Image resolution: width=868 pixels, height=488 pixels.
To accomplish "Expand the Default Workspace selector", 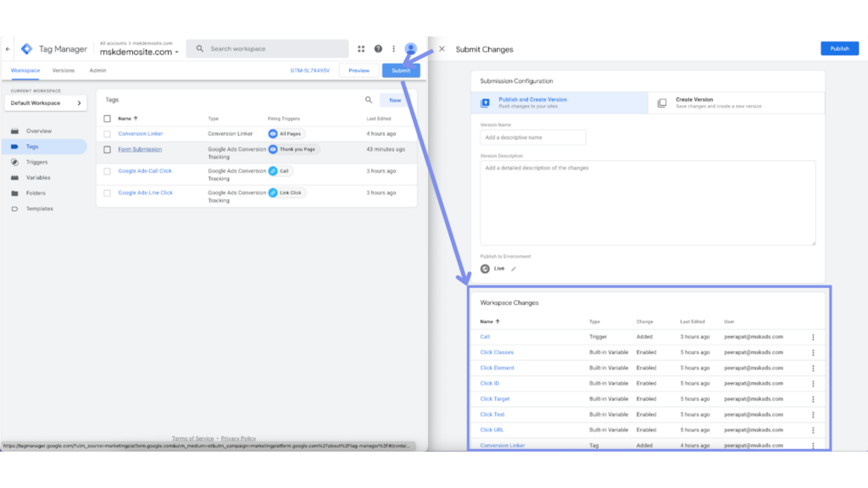I will click(46, 103).
